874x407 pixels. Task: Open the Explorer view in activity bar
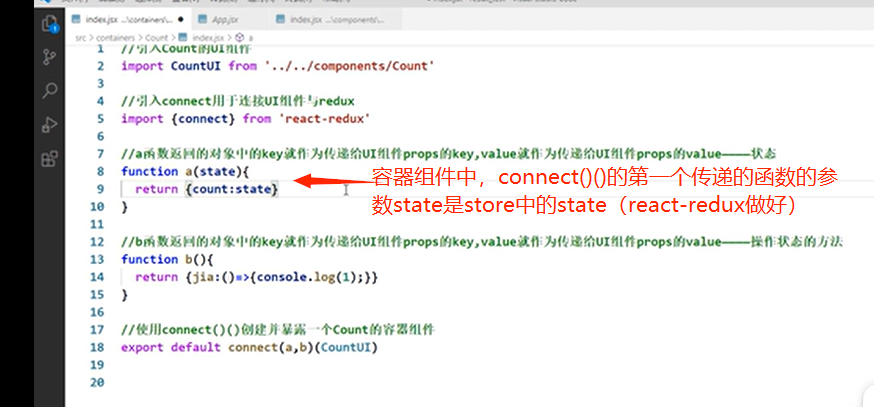(x=50, y=24)
